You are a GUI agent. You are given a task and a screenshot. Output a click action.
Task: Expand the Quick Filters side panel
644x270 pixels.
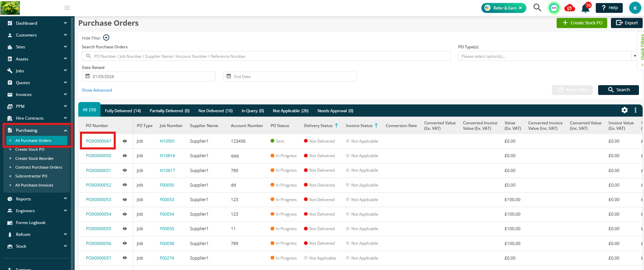pos(642,51)
